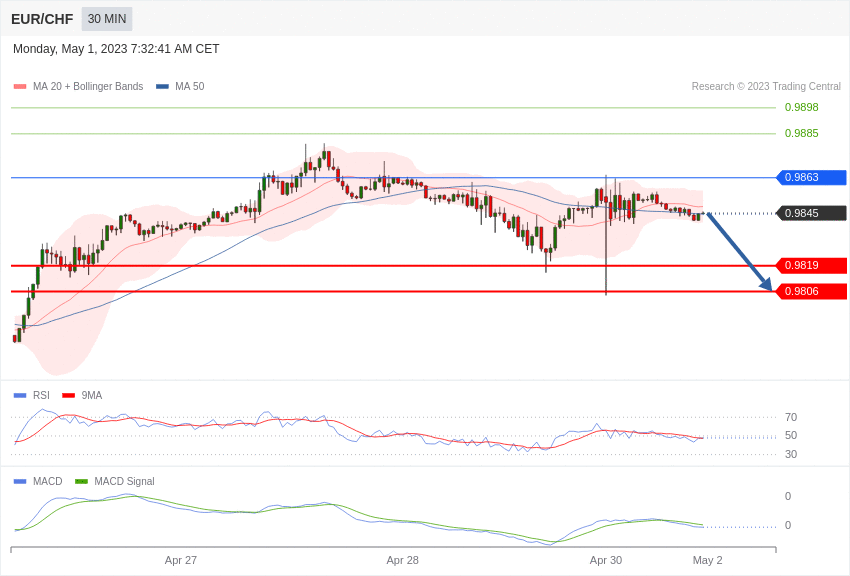Click the red 9MA legend swatch
This screenshot has width=850, height=576.
[x=69, y=396]
